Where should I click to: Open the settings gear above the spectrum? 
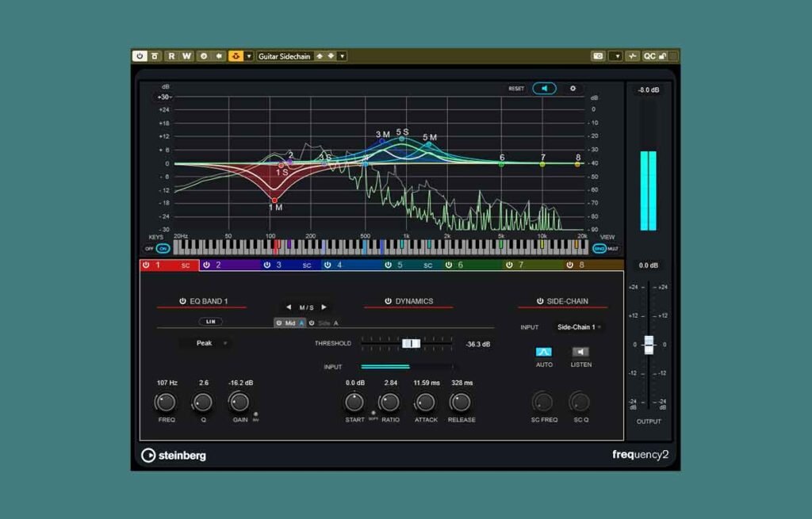[x=573, y=89]
